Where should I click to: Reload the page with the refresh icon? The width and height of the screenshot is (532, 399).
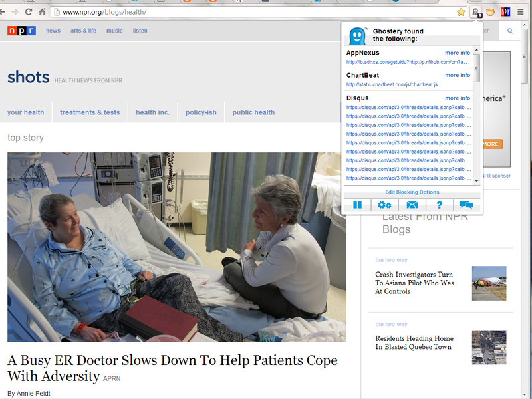[x=29, y=12]
